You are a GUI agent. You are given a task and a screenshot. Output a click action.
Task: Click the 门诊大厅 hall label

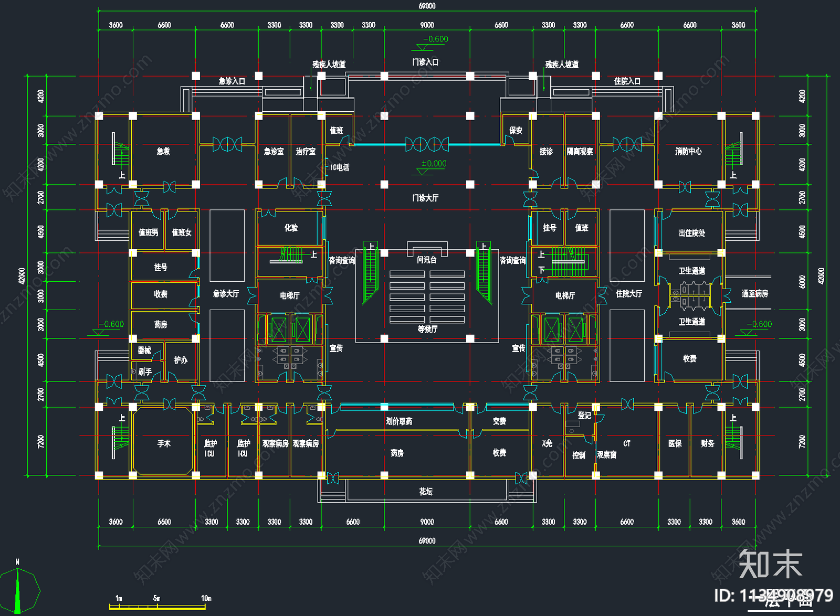(425, 198)
